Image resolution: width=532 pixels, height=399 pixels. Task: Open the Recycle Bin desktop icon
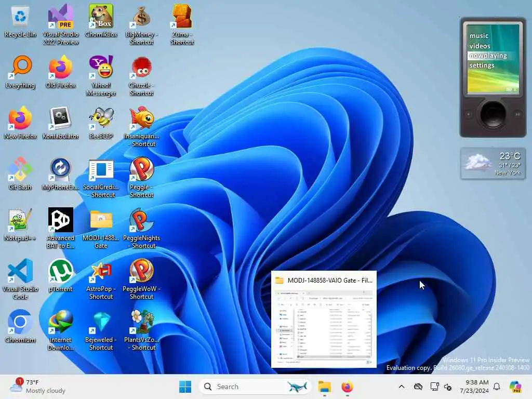(20, 22)
